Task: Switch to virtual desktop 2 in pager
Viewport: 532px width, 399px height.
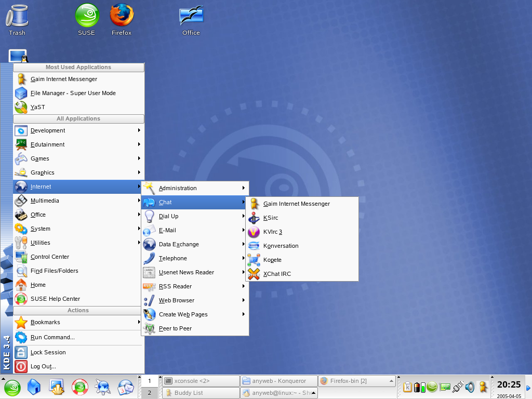Action: pos(149,393)
